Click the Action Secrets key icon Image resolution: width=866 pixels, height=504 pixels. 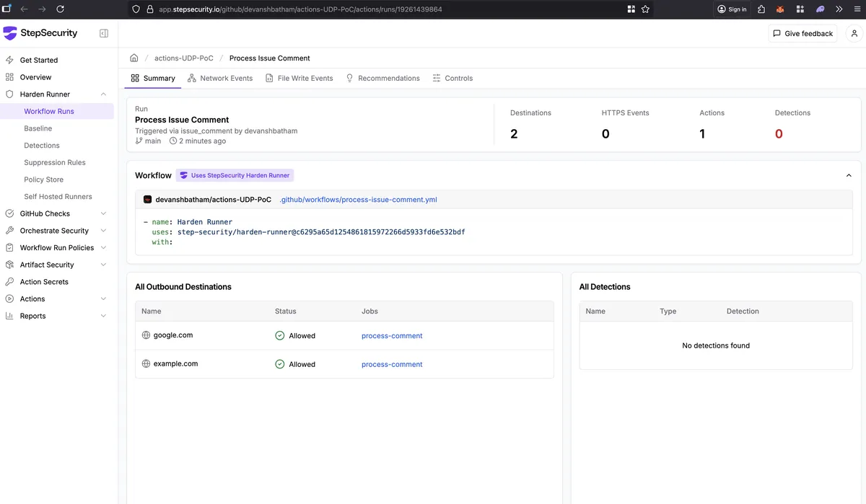pyautogui.click(x=9, y=282)
